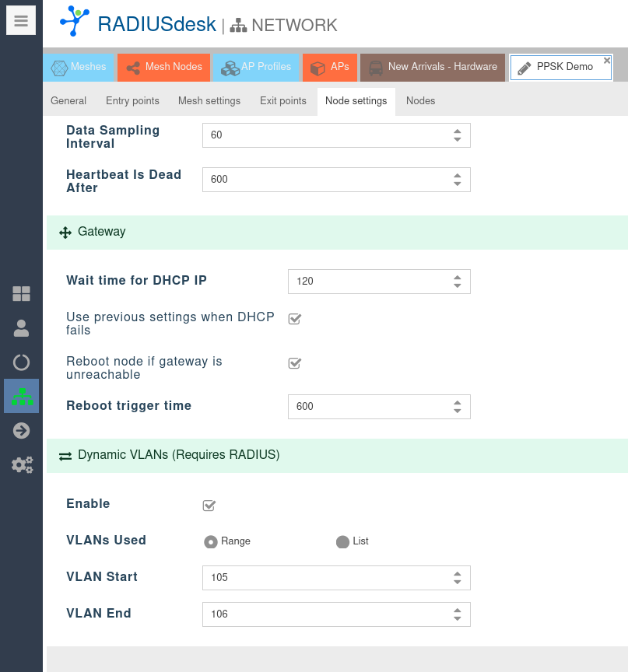The height and width of the screenshot is (672, 628).
Task: Click the VLAN Start input field
Action: tap(323, 578)
